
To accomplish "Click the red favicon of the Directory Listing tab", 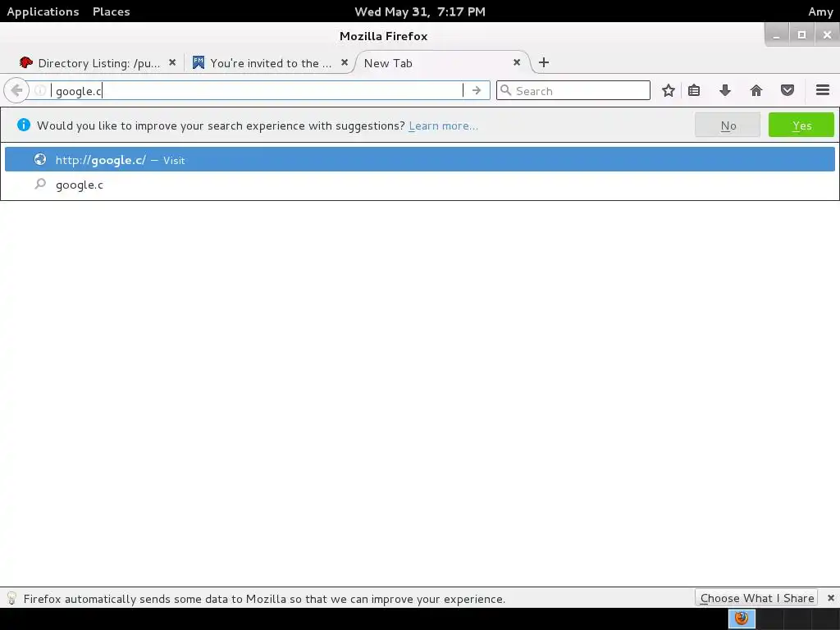I will coord(25,62).
